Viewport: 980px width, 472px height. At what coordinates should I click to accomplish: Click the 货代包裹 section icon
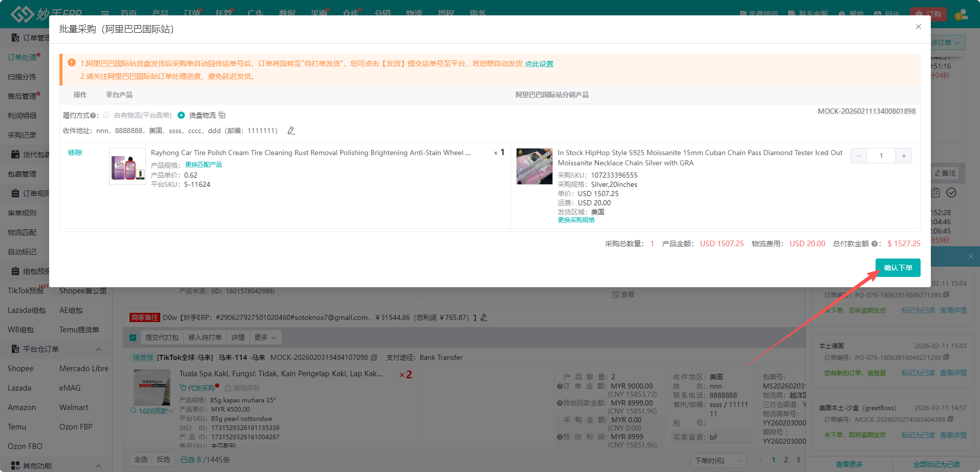tap(15, 155)
